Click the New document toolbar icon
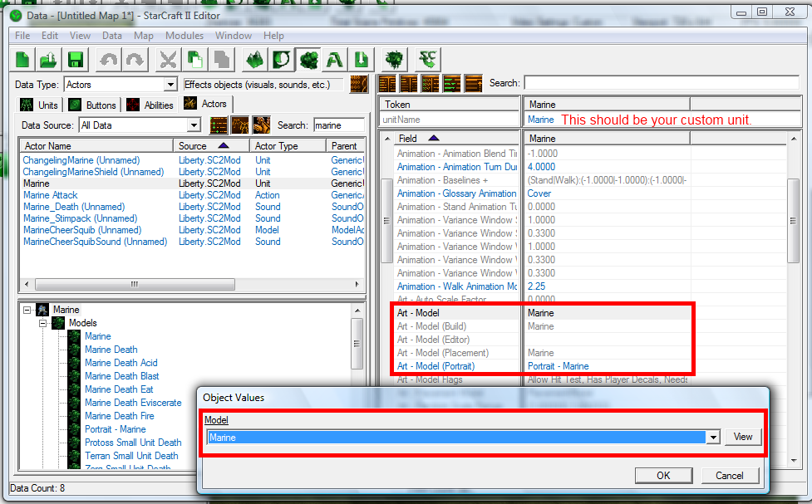This screenshot has height=504, width=812. pos(22,60)
